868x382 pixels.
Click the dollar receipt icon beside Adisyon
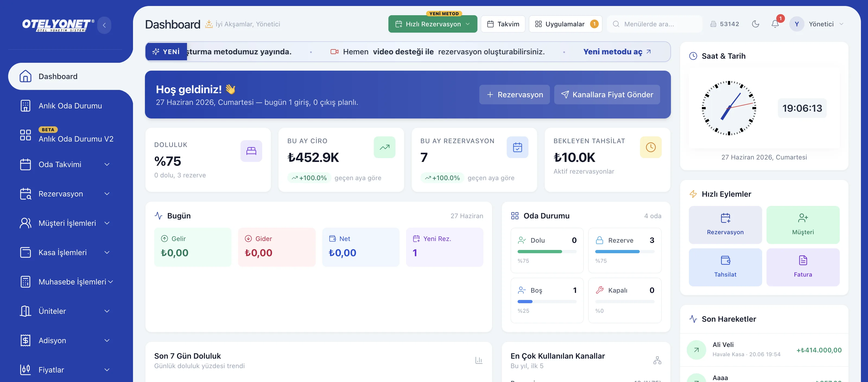tap(25, 340)
